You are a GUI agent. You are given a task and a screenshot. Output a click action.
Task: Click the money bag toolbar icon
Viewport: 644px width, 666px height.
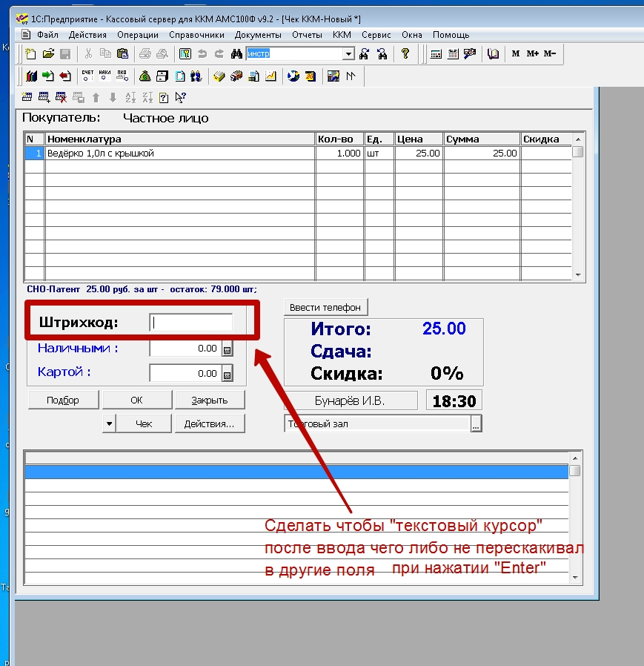click(145, 76)
